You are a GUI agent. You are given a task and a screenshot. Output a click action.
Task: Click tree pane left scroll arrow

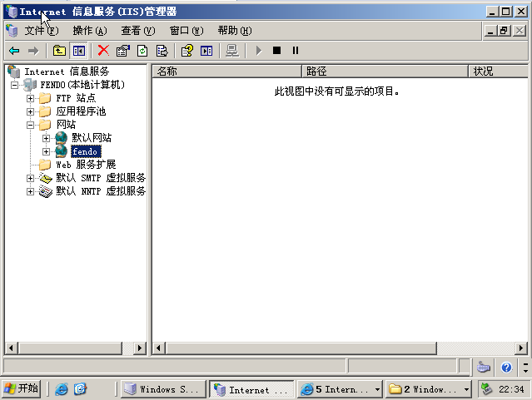pos(11,348)
